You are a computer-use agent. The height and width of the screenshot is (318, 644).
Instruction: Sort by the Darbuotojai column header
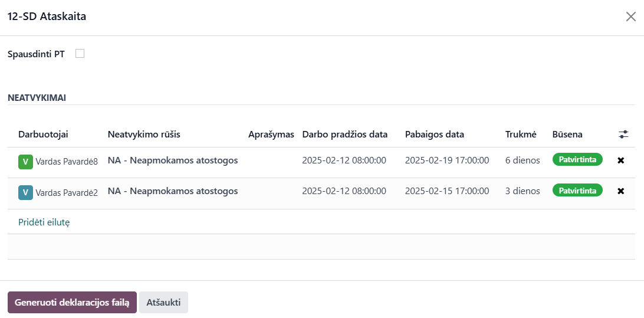coord(43,135)
